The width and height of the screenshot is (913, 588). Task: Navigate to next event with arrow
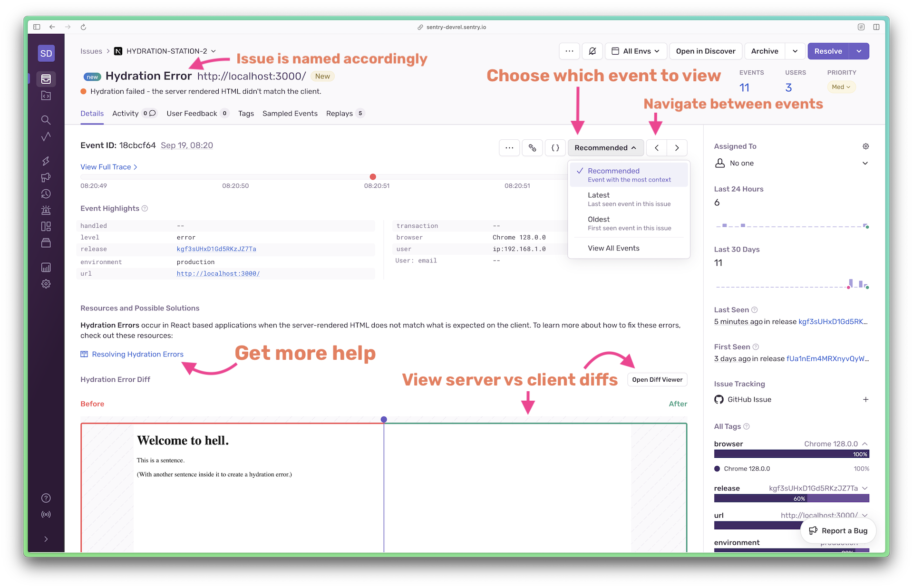point(677,146)
